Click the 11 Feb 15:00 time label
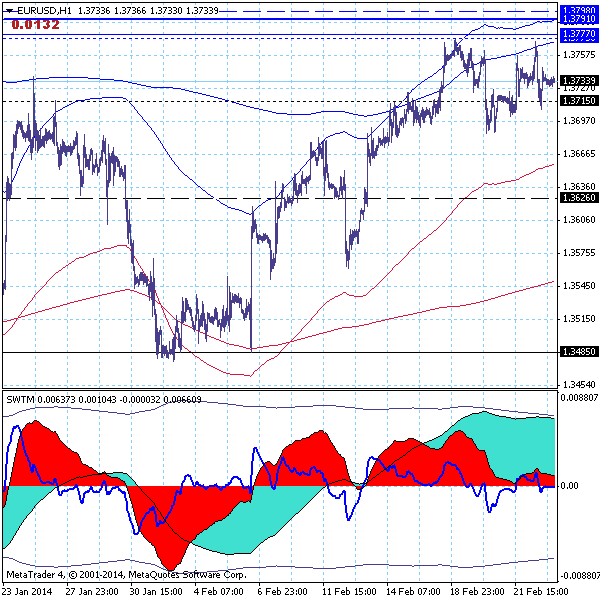 [350, 592]
